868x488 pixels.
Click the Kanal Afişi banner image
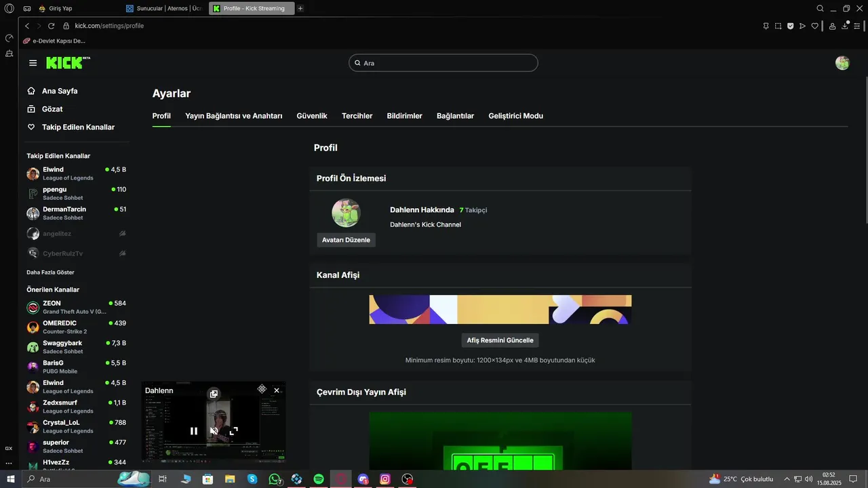pos(500,310)
